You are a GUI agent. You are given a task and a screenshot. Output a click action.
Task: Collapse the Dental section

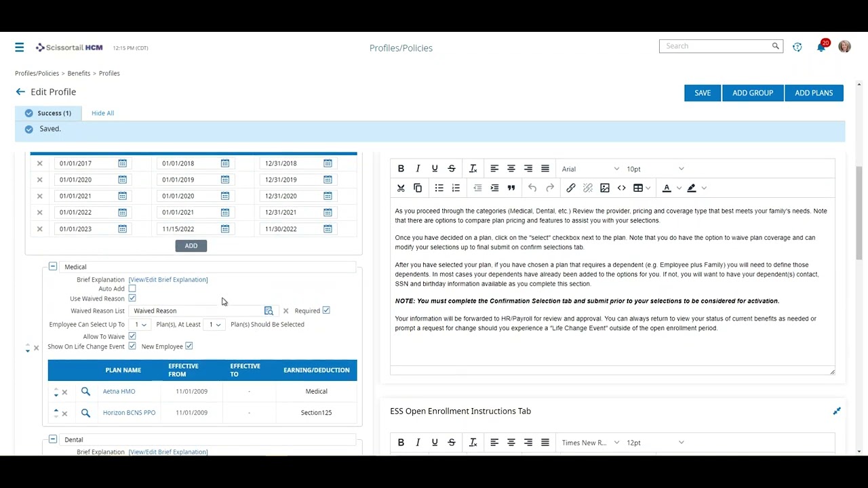[x=53, y=439]
